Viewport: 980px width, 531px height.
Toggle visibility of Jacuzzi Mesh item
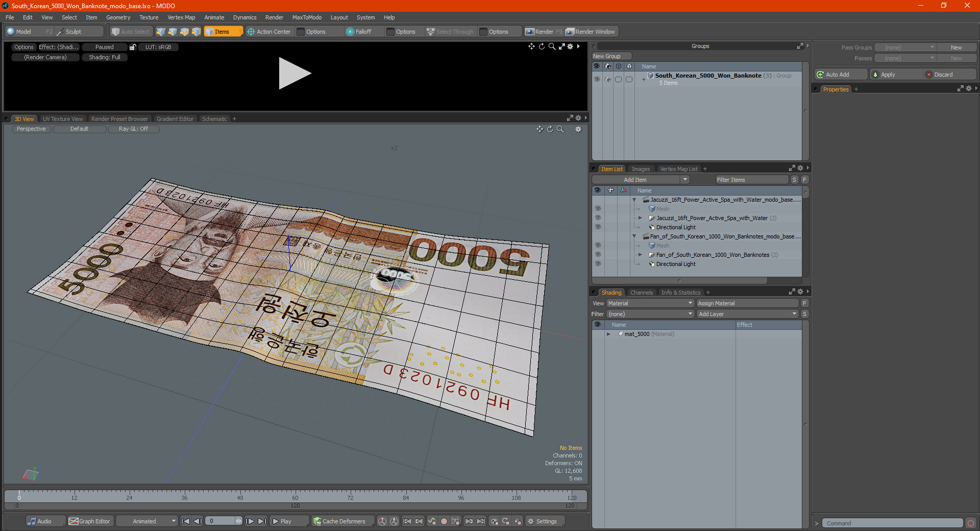tap(598, 209)
